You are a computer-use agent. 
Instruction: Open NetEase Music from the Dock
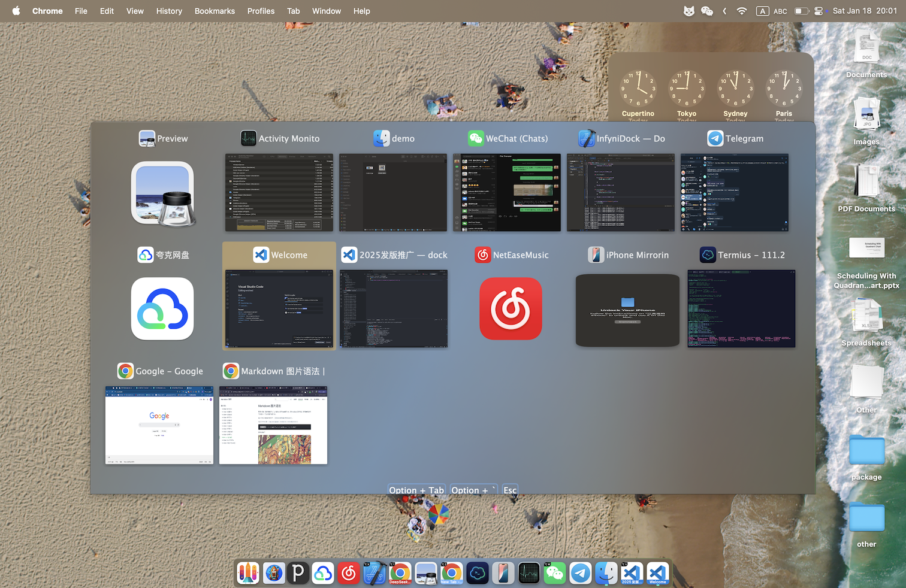pyautogui.click(x=349, y=573)
